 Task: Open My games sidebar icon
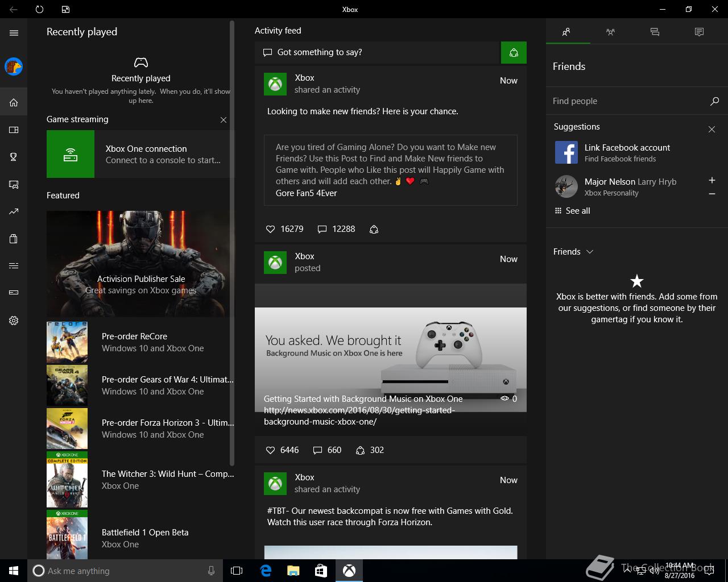point(14,130)
